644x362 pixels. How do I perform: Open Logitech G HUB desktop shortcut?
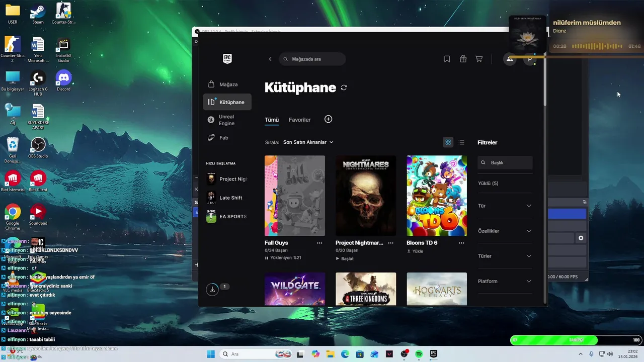[38, 83]
